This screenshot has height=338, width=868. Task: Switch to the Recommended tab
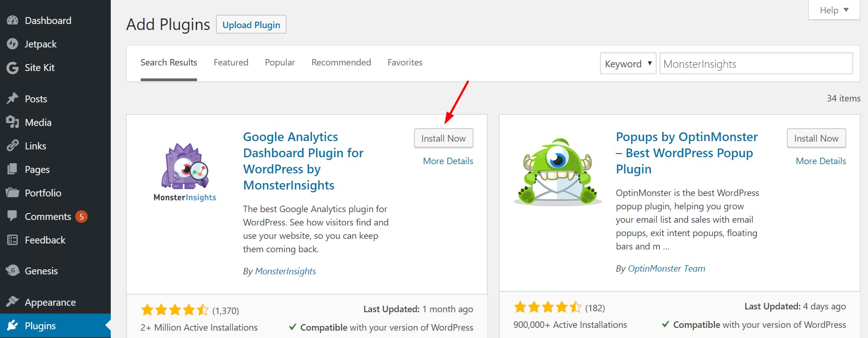pyautogui.click(x=341, y=62)
